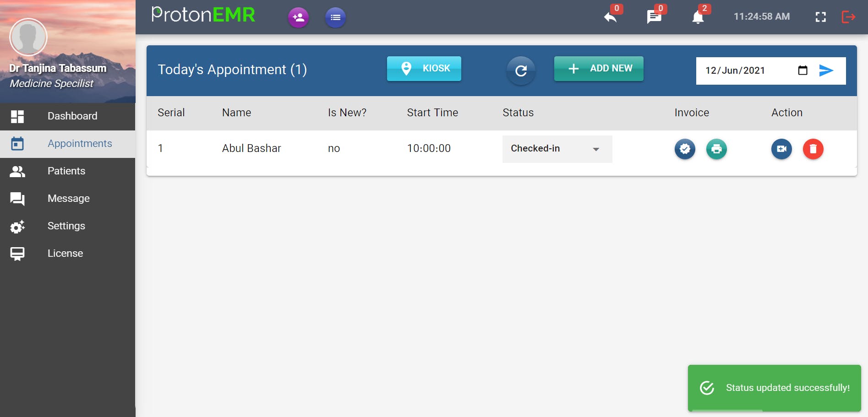Click the 11:24:58 AM clock text
The width and height of the screenshot is (868, 417).
(x=762, y=16)
